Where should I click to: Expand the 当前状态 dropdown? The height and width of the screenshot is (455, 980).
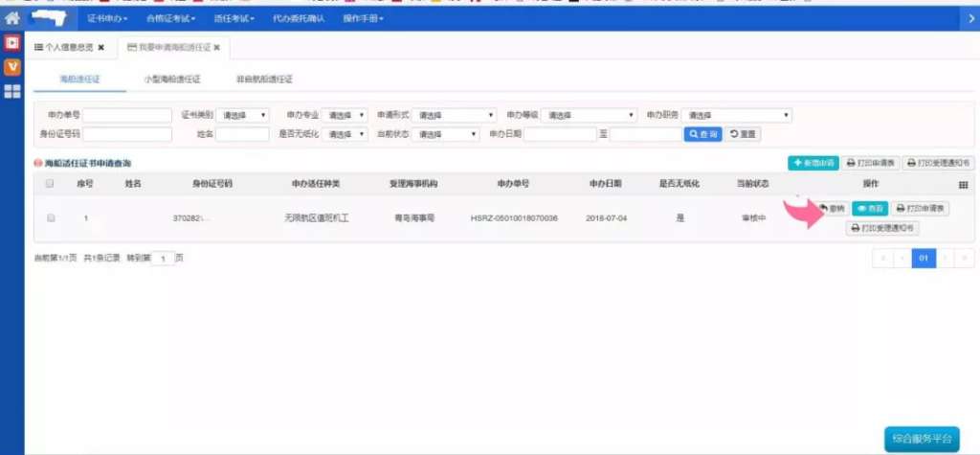445,134
